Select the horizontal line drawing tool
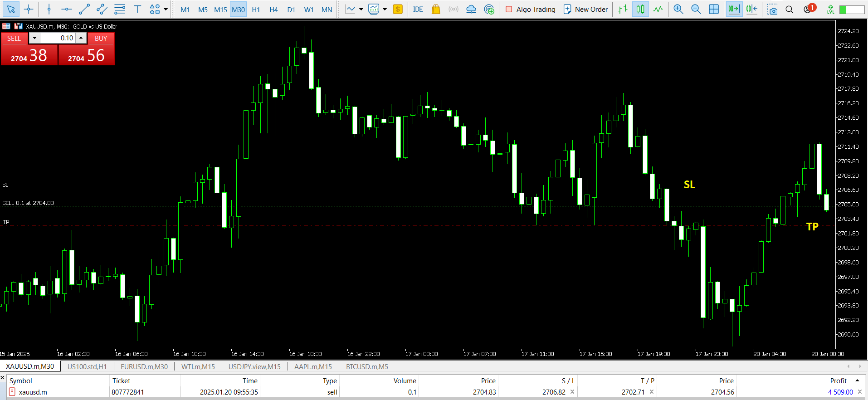This screenshot has height=400, width=868. tap(67, 9)
